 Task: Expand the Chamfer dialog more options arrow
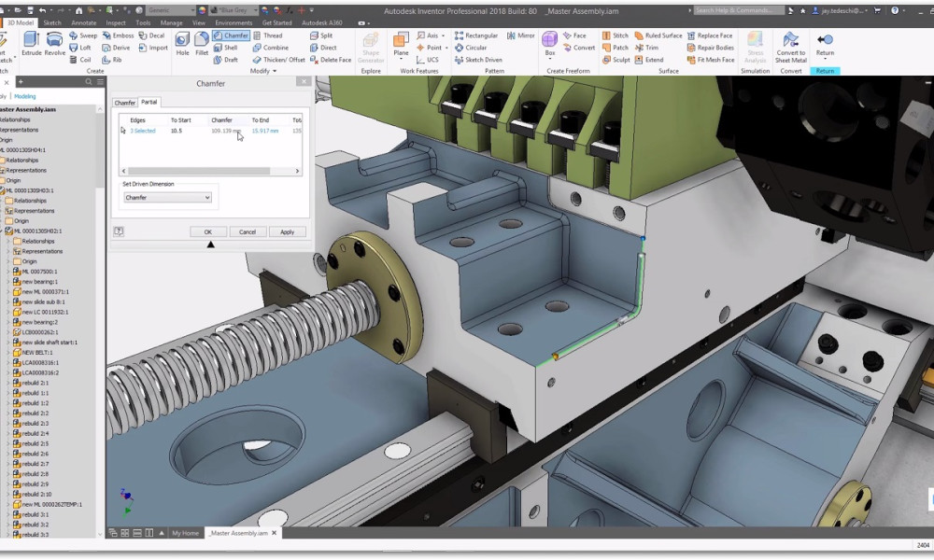point(210,245)
